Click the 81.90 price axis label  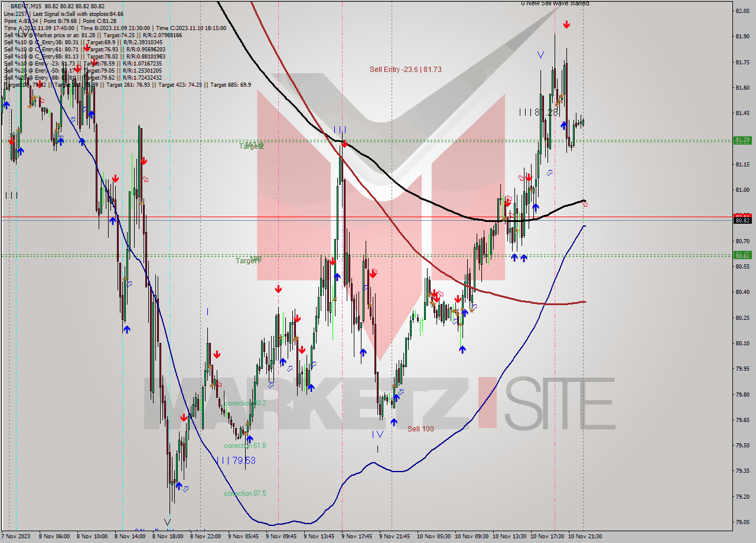click(742, 36)
